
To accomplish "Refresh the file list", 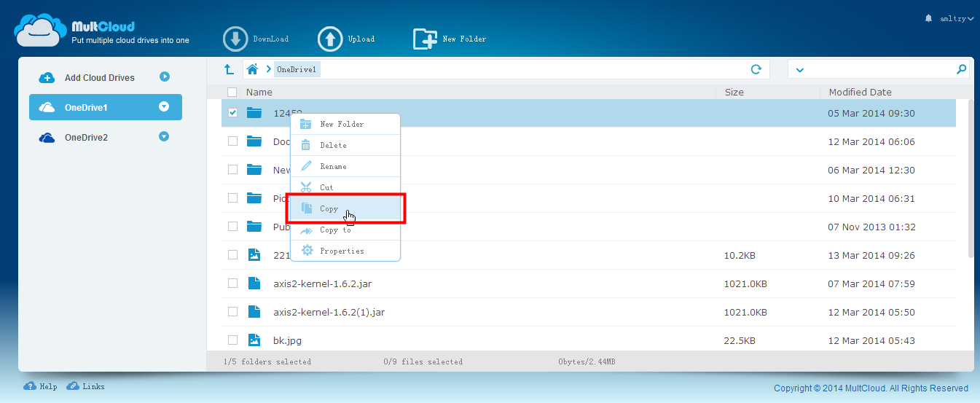I will coord(756,69).
